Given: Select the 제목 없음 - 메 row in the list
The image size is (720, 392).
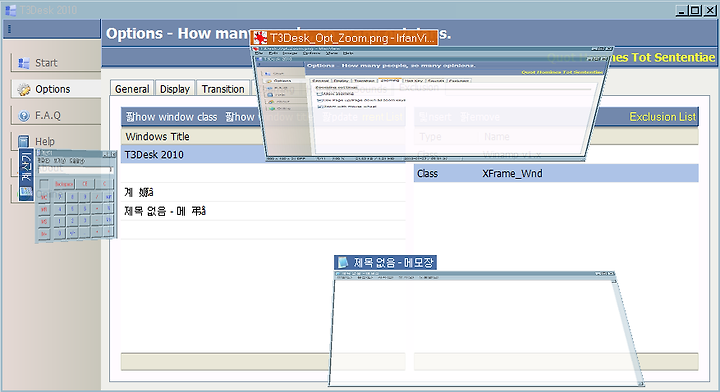Looking at the screenshot, I should (x=263, y=211).
